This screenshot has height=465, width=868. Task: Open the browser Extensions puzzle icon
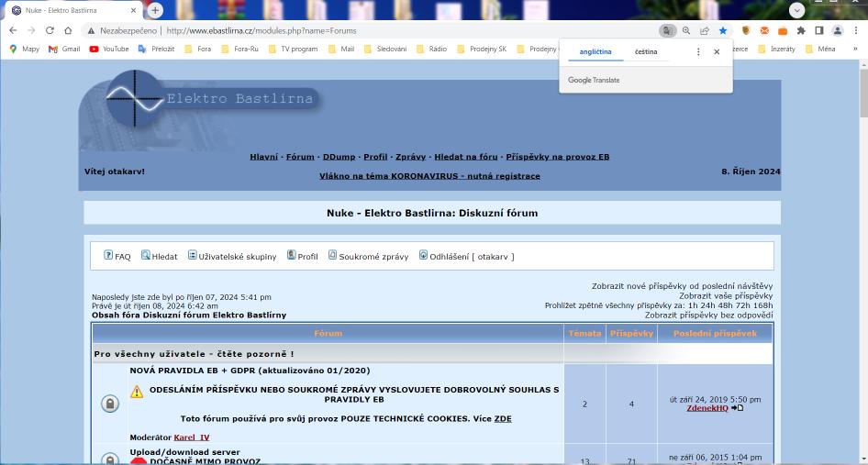click(x=801, y=30)
